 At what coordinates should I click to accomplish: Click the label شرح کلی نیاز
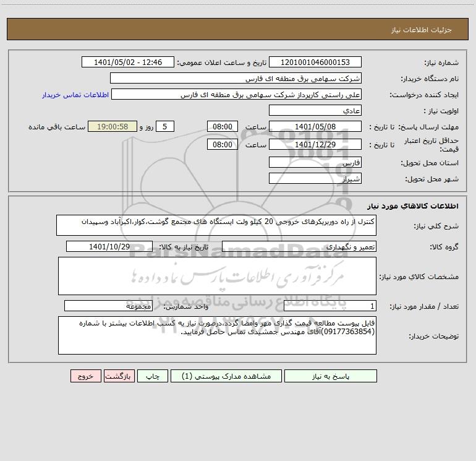[436, 226]
